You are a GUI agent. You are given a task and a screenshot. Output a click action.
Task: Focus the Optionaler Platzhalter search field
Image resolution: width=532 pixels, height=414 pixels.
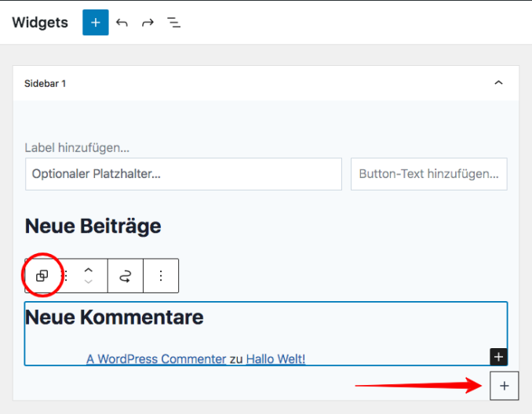184,174
